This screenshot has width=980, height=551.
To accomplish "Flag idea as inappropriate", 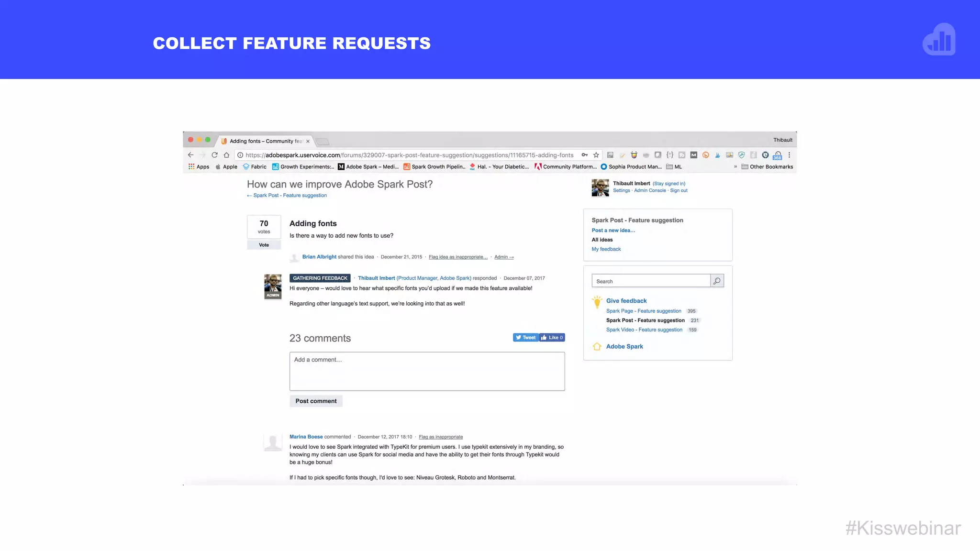I will point(458,257).
